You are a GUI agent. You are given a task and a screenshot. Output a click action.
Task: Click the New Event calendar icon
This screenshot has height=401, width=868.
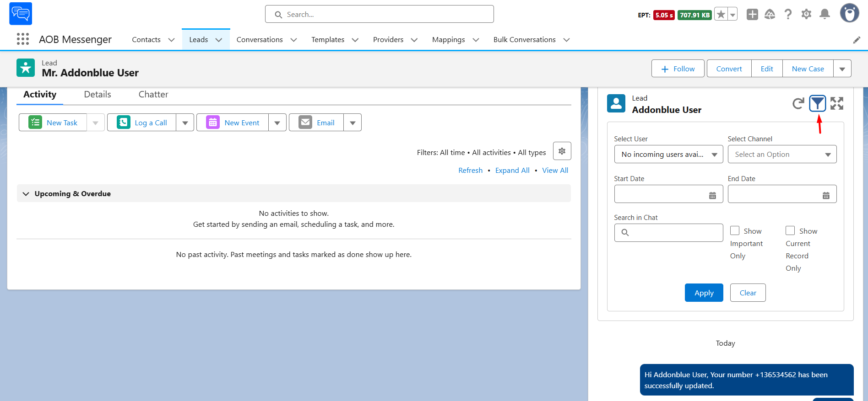pyautogui.click(x=213, y=122)
